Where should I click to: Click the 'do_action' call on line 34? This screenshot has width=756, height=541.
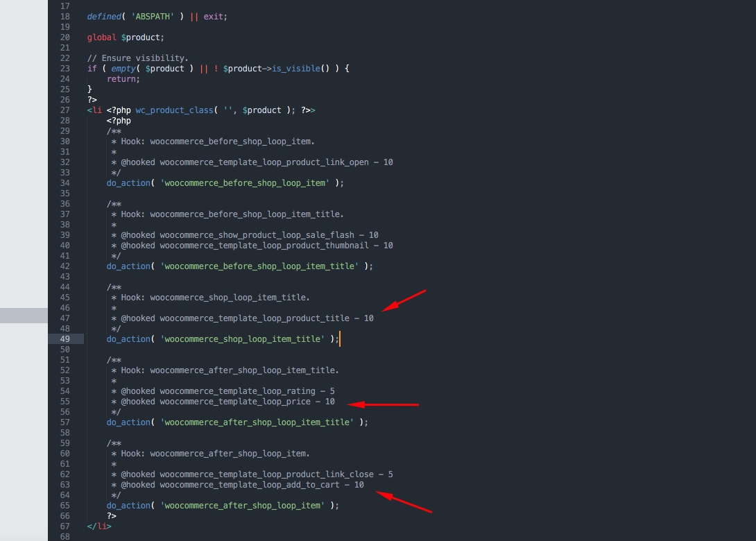[128, 182]
